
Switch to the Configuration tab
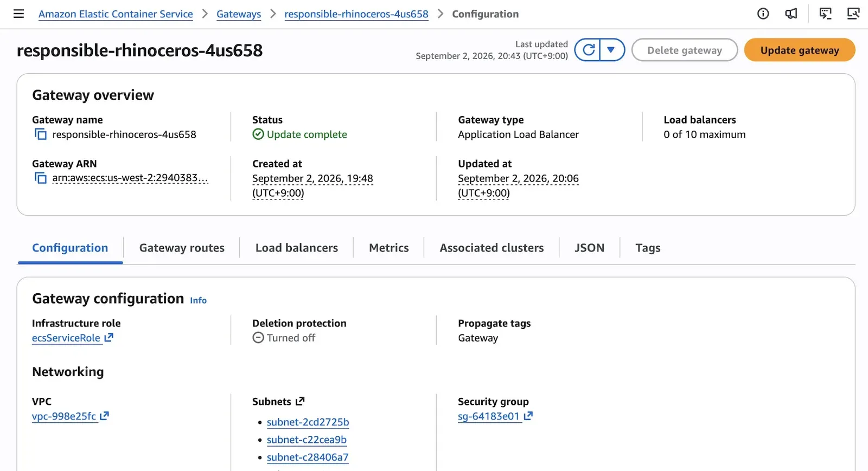[x=70, y=248]
